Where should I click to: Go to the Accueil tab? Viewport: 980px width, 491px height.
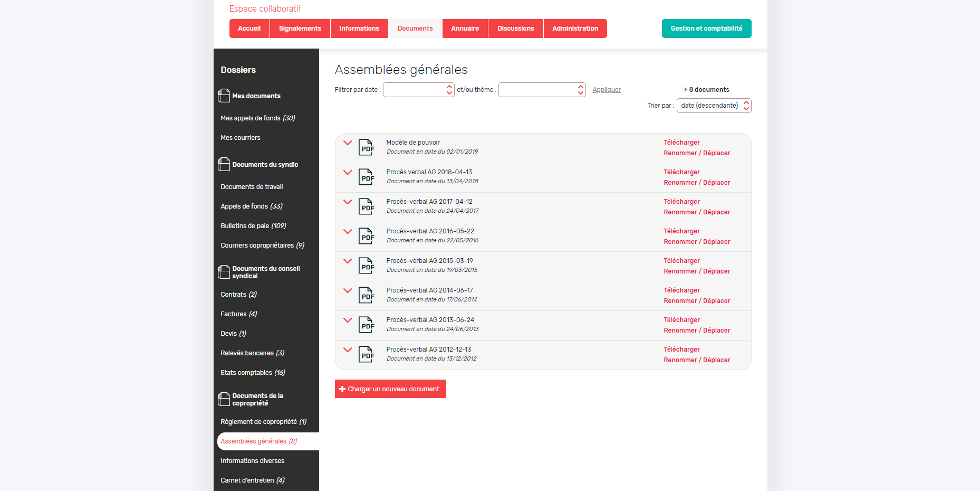[249, 29]
